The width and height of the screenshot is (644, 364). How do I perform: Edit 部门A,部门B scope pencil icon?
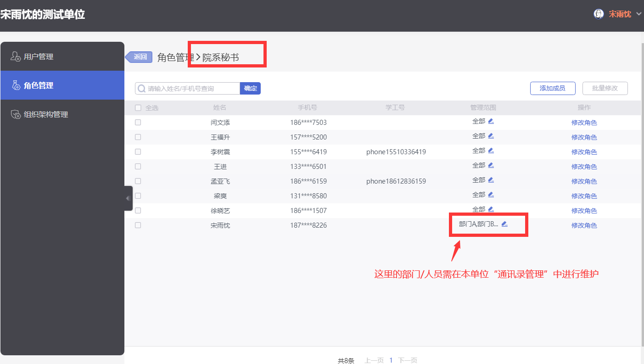[504, 224]
